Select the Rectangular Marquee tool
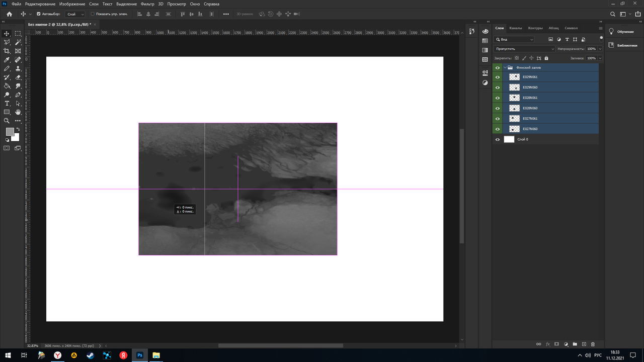The image size is (644, 362). pos(18,33)
